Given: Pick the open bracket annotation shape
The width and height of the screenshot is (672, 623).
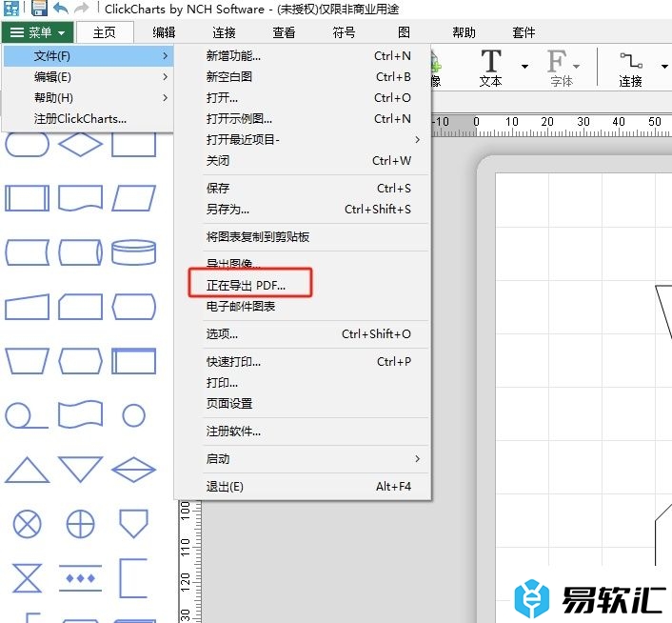Looking at the screenshot, I should coord(133,578).
